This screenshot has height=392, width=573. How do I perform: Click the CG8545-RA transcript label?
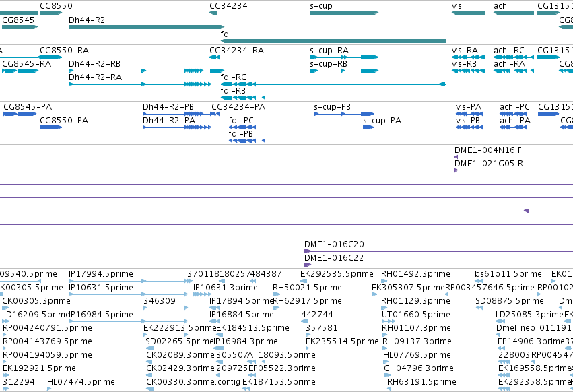27,64
